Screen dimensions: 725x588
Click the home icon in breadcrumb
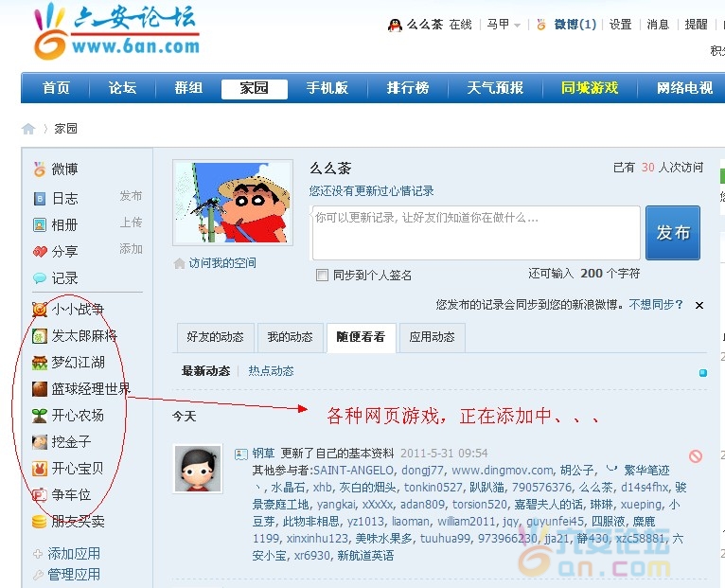click(x=28, y=129)
